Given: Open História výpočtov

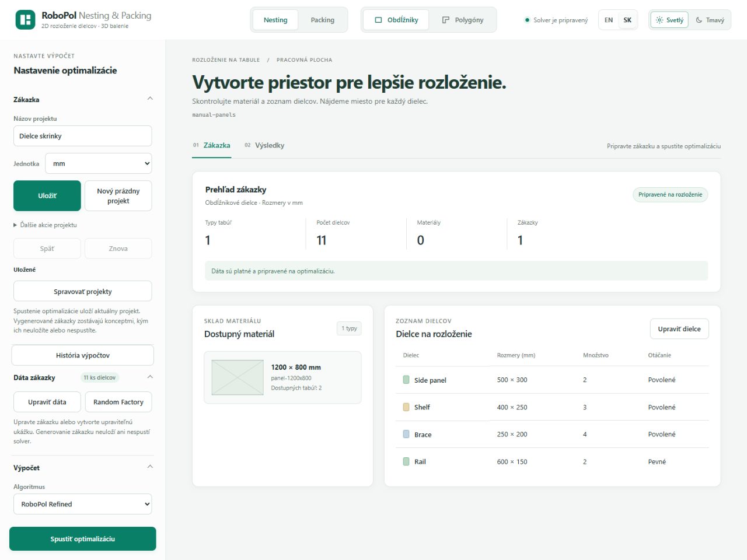Looking at the screenshot, I should [82, 355].
